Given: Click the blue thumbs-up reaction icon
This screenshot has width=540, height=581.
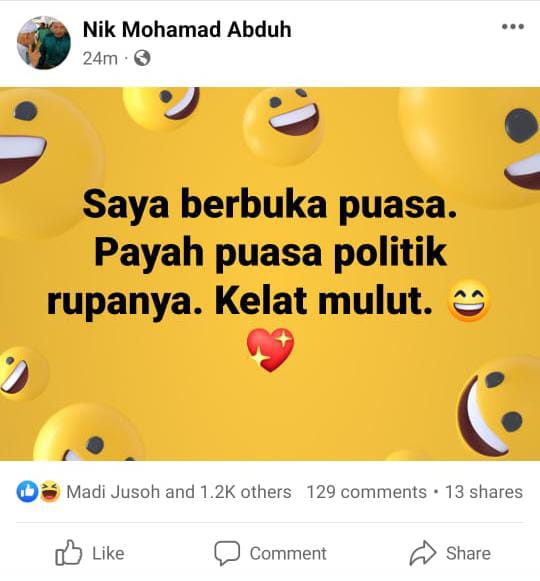Looking at the screenshot, I should pyautogui.click(x=27, y=492).
